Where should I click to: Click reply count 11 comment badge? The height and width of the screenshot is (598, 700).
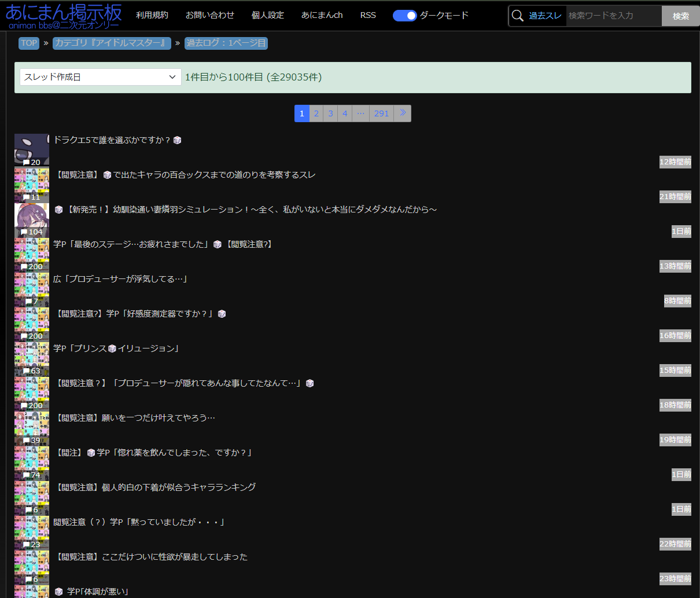point(32,197)
